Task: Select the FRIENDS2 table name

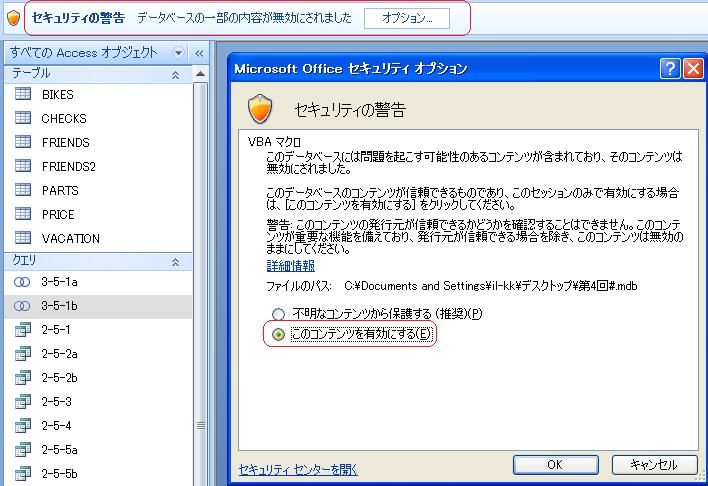Action: tap(69, 166)
